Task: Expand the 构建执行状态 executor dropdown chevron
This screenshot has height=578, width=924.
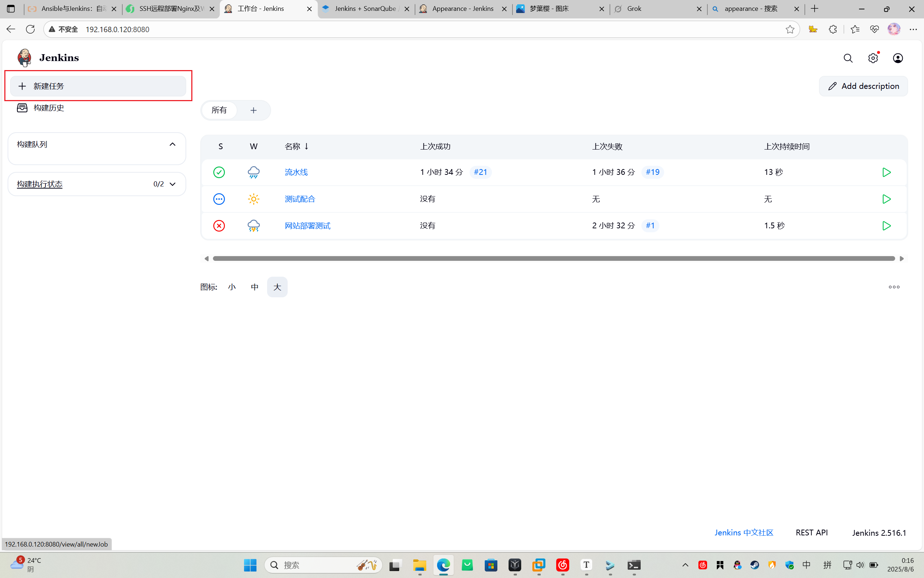Action: (173, 184)
